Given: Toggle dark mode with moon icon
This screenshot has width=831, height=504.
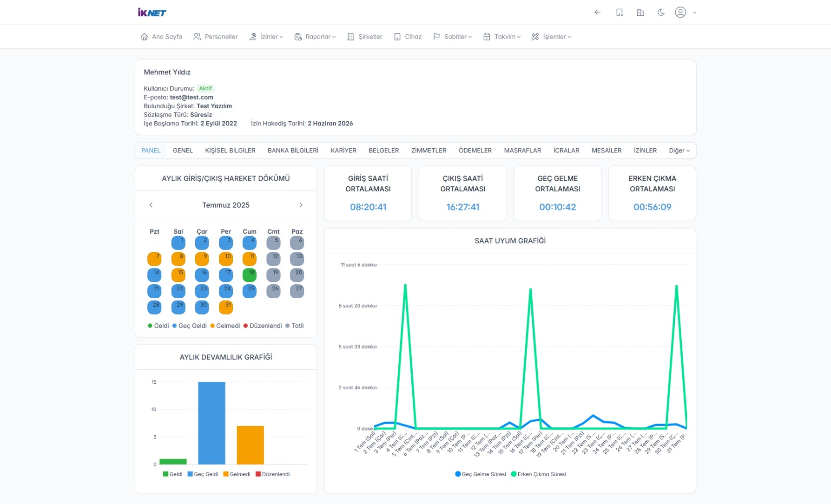Looking at the screenshot, I should (661, 13).
